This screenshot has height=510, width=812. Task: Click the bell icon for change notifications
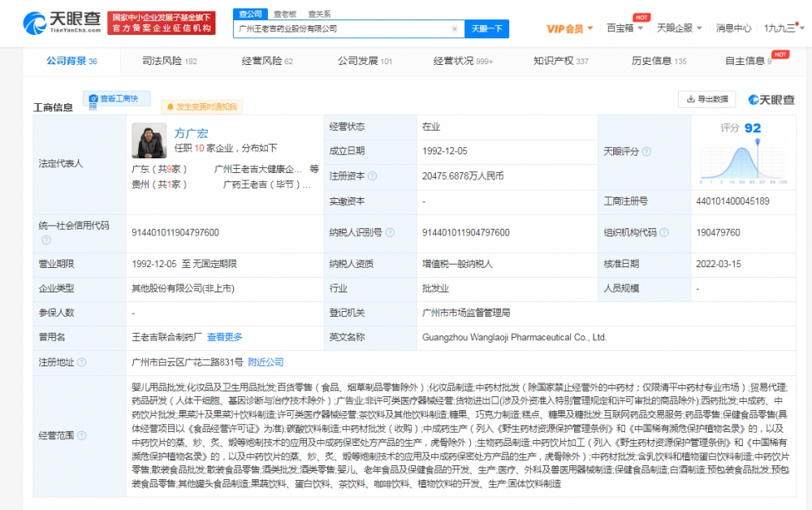(171, 107)
